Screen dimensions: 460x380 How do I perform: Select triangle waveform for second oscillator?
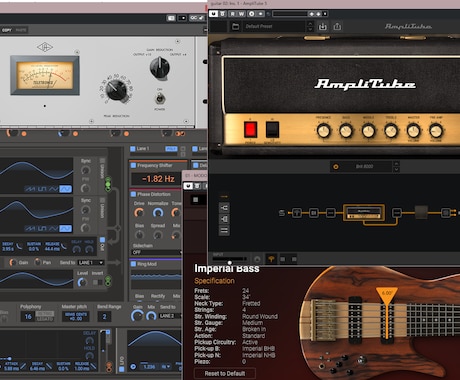click(53, 229)
